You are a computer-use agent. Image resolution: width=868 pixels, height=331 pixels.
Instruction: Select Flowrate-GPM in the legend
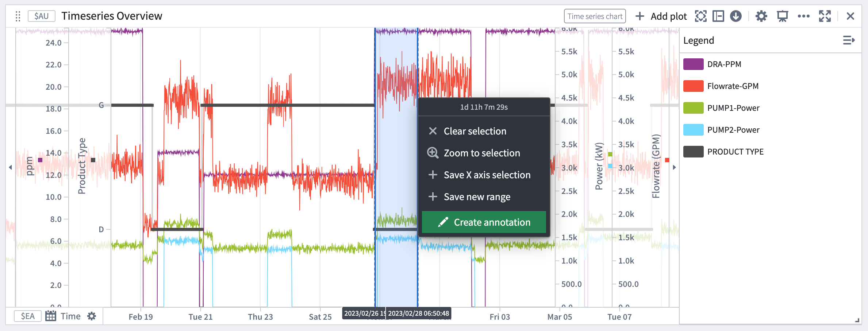pos(733,86)
